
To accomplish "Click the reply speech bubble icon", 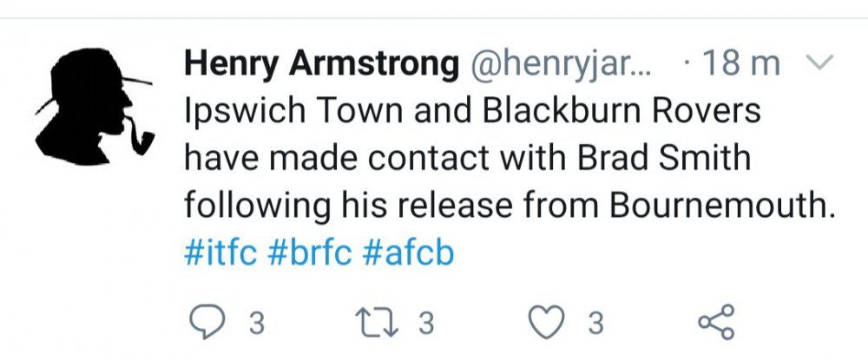I will coord(206,322).
